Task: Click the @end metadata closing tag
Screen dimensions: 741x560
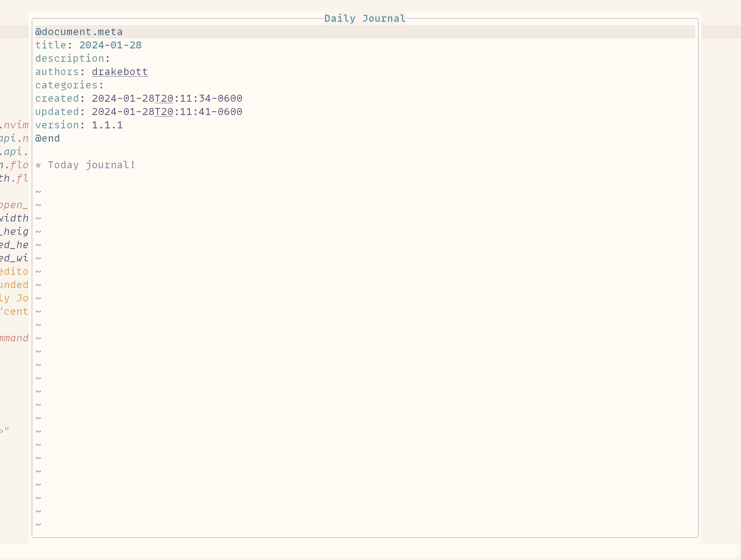Action: [47, 138]
